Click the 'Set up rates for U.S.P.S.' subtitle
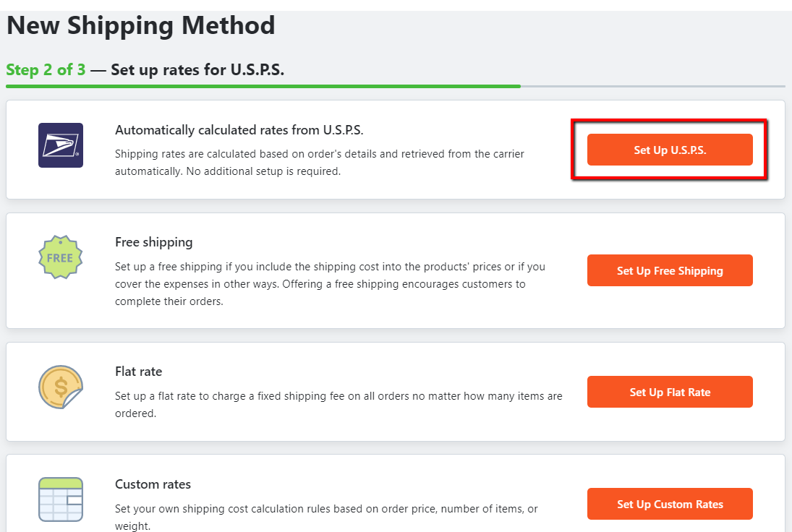Viewport: 792px width, 532px height. point(197,70)
